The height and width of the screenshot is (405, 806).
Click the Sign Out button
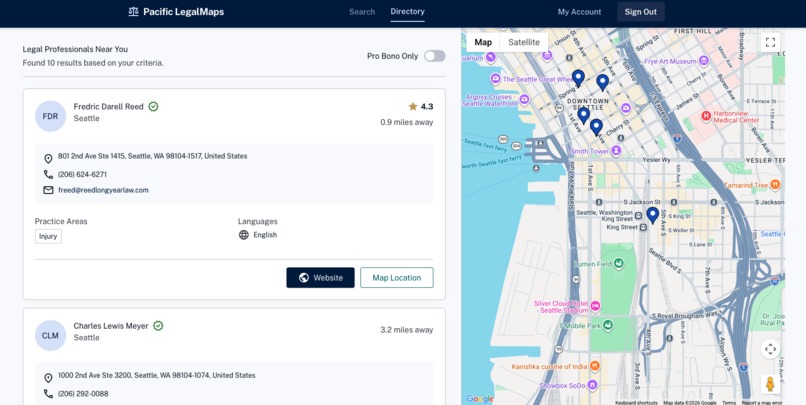pyautogui.click(x=640, y=12)
